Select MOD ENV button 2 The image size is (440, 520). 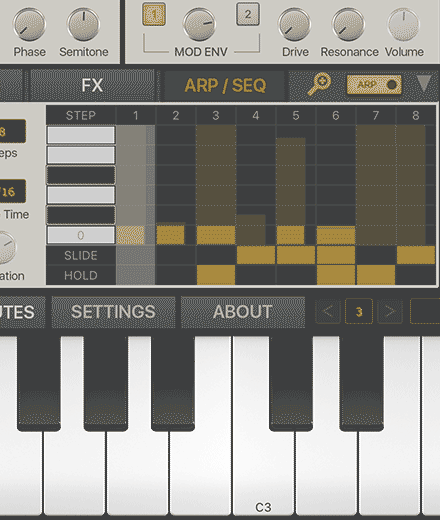coord(248,14)
